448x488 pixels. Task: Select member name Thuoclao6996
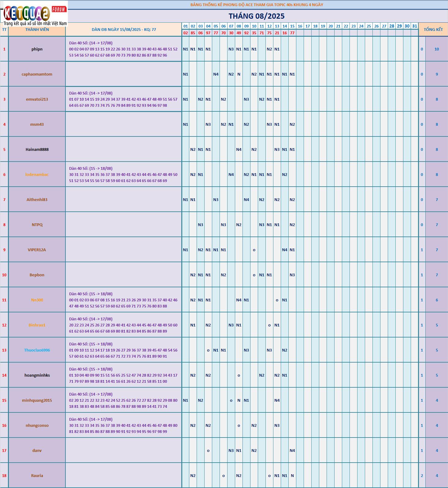click(x=37, y=350)
